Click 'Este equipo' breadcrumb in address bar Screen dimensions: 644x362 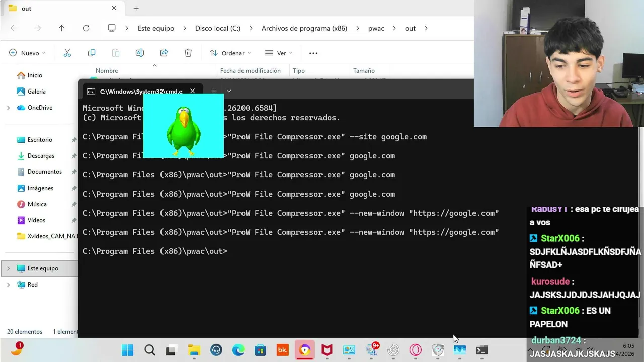click(156, 28)
